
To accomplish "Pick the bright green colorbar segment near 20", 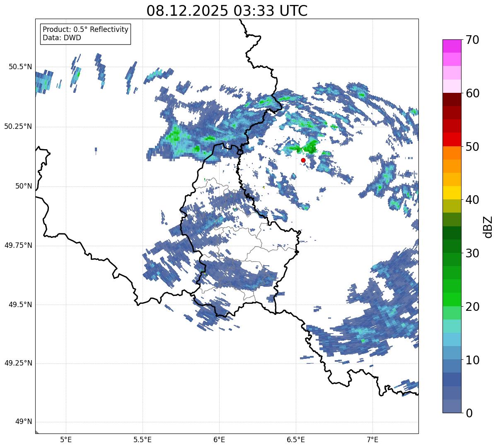I will pyautogui.click(x=452, y=300).
